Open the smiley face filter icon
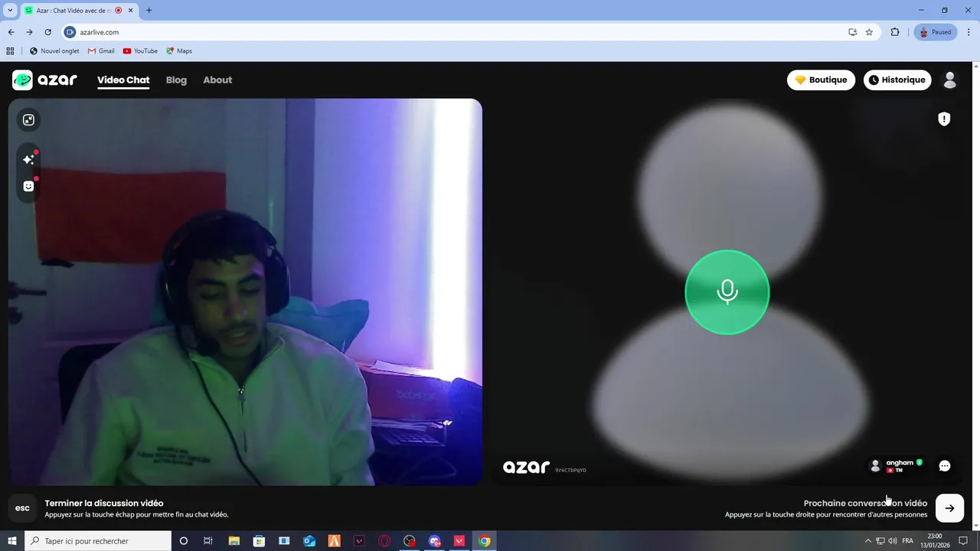This screenshot has height=551, width=980. click(x=28, y=186)
